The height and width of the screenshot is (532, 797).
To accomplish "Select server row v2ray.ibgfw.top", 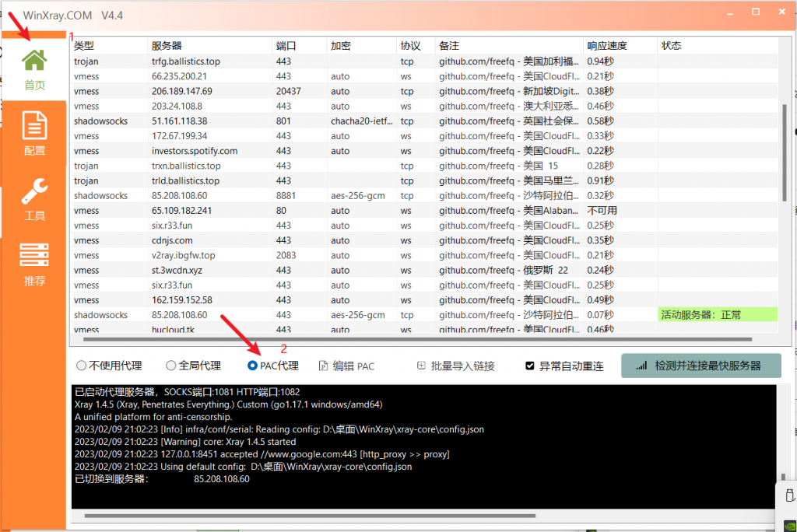I will (424, 255).
